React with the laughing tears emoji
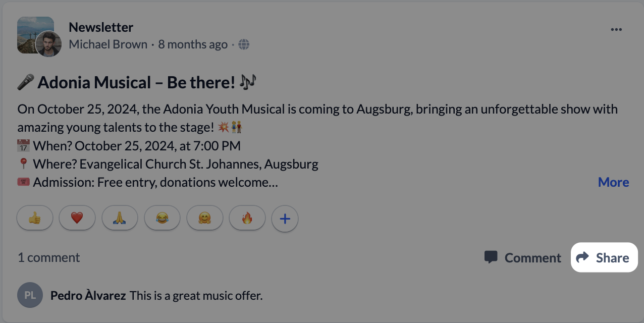This screenshot has height=323, width=644. tap(162, 219)
